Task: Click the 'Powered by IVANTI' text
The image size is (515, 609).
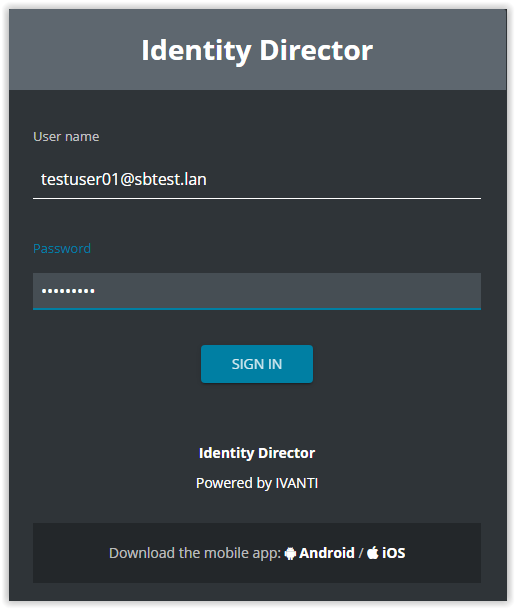Action: tap(257, 483)
